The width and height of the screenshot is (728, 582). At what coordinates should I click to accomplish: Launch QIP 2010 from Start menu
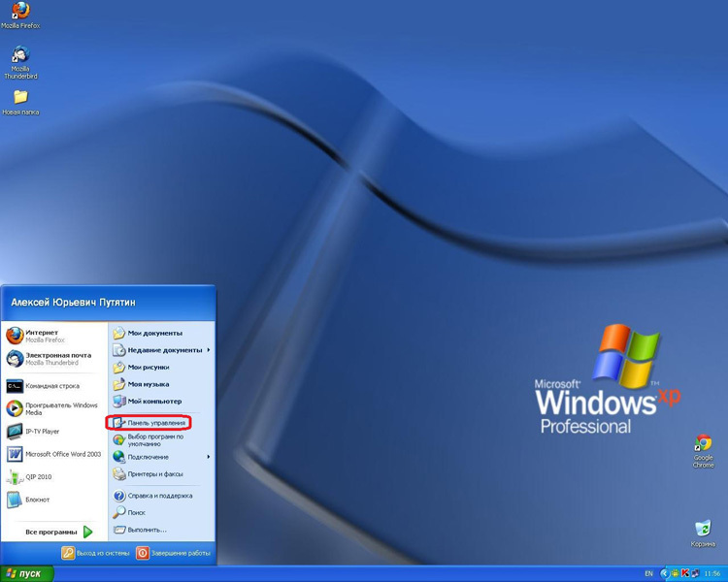pos(53,476)
